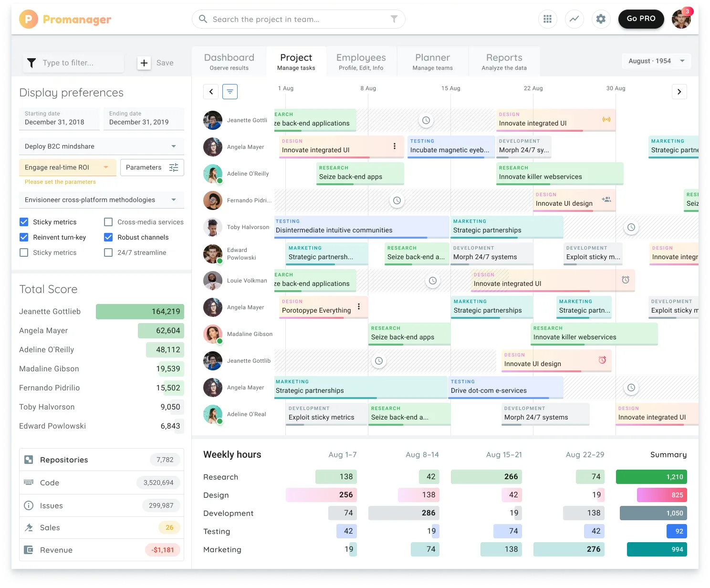This screenshot has height=588, width=710.
Task: Click the add-team icon on Innovate UI design
Action: click(607, 200)
